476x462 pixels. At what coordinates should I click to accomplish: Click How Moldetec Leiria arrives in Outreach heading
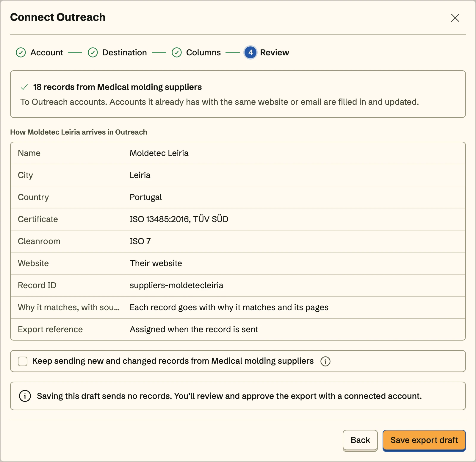point(79,132)
